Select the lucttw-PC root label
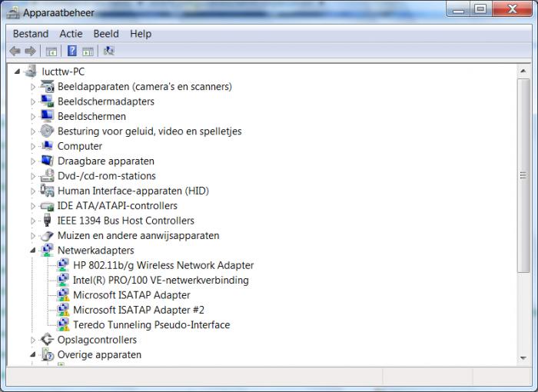The height and width of the screenshot is (392, 538). (63, 71)
